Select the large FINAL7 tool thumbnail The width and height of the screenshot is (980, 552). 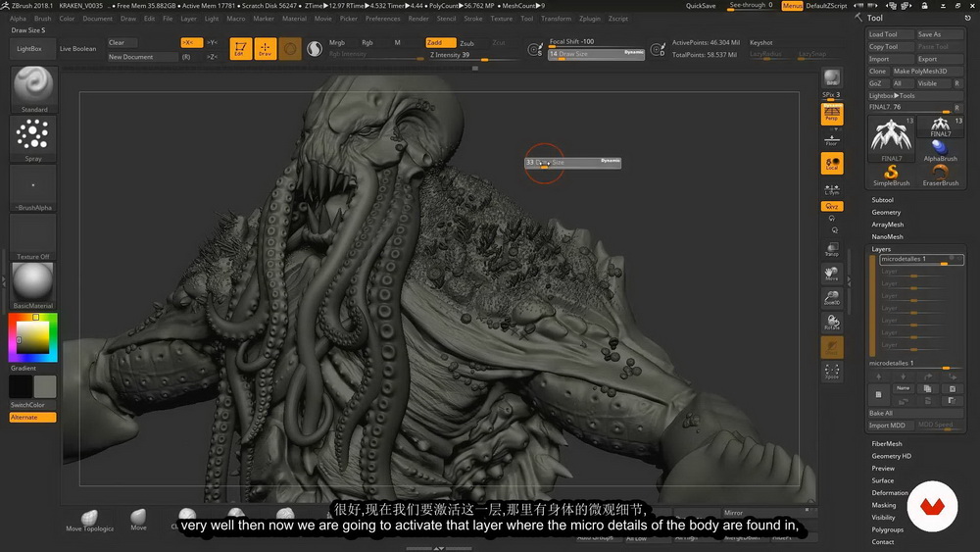(891, 139)
